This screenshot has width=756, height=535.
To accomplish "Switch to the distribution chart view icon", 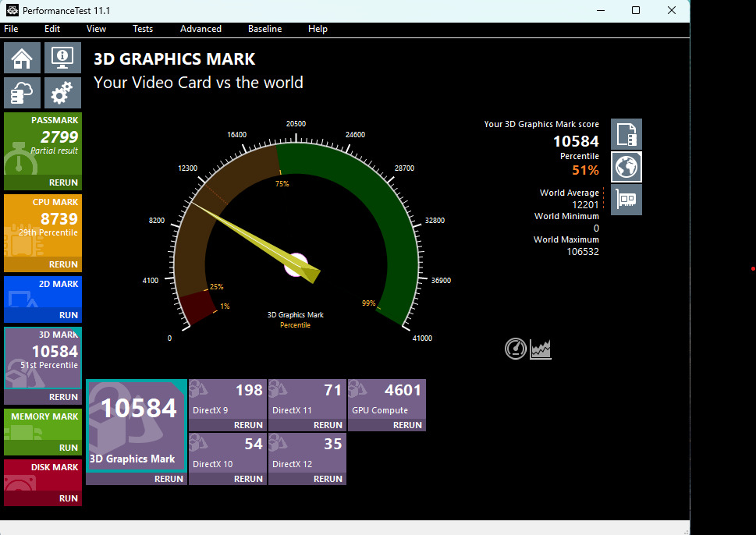I will [541, 349].
